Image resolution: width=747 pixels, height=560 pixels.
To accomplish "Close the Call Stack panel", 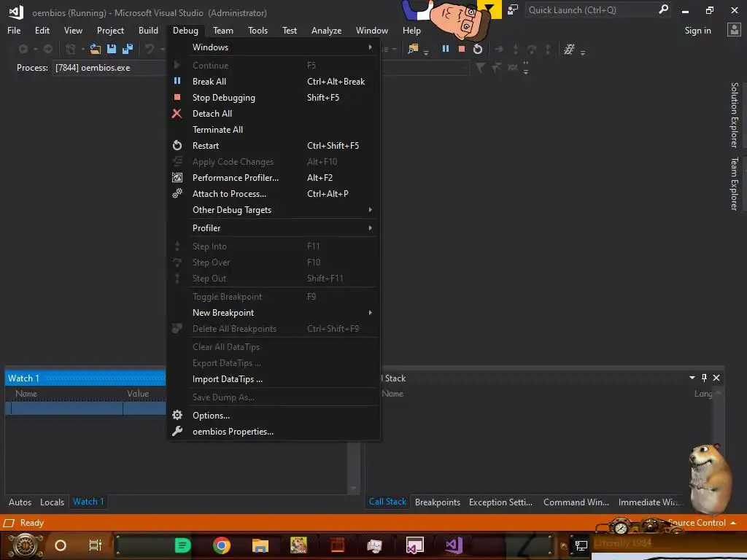I will click(x=716, y=378).
